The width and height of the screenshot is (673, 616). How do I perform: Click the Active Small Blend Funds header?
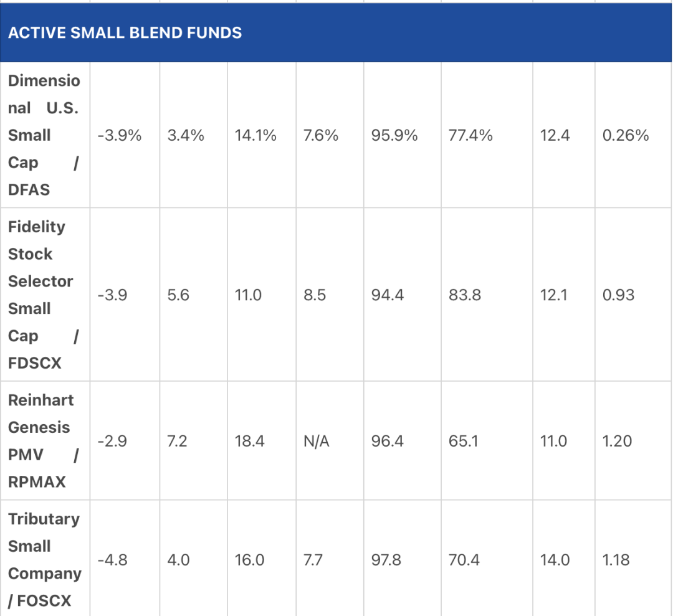[125, 32]
